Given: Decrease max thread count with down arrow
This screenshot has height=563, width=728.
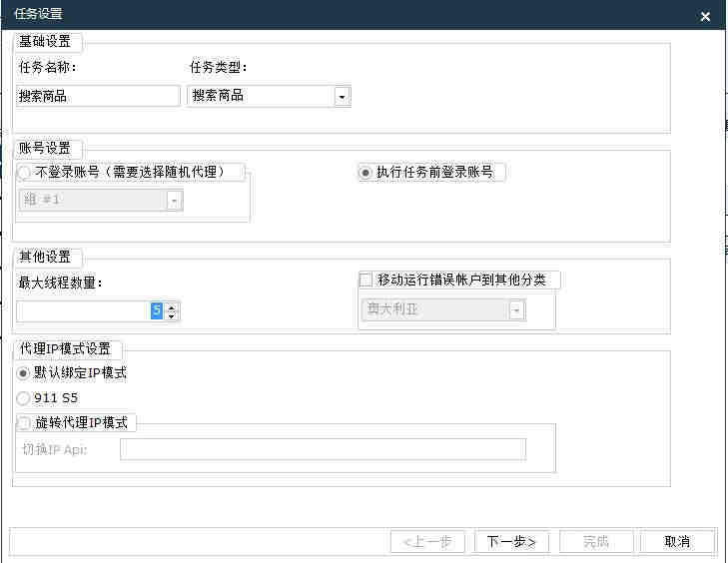Looking at the screenshot, I should point(172,316).
